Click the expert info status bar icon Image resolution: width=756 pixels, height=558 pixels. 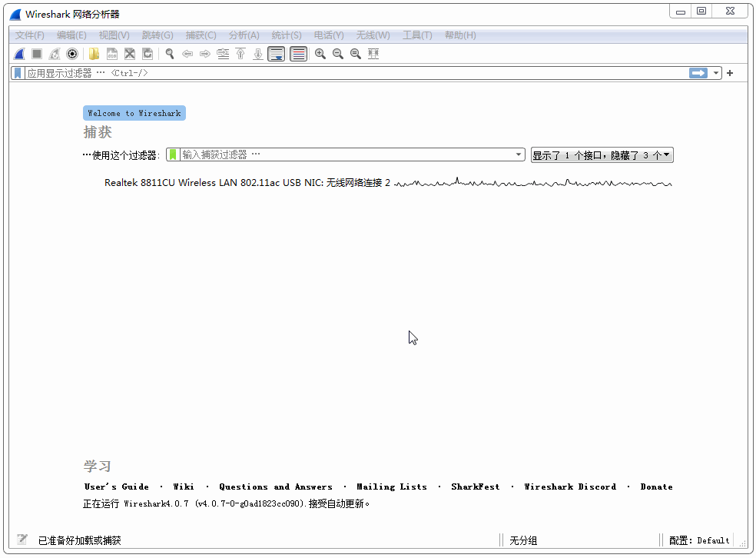(x=22, y=540)
